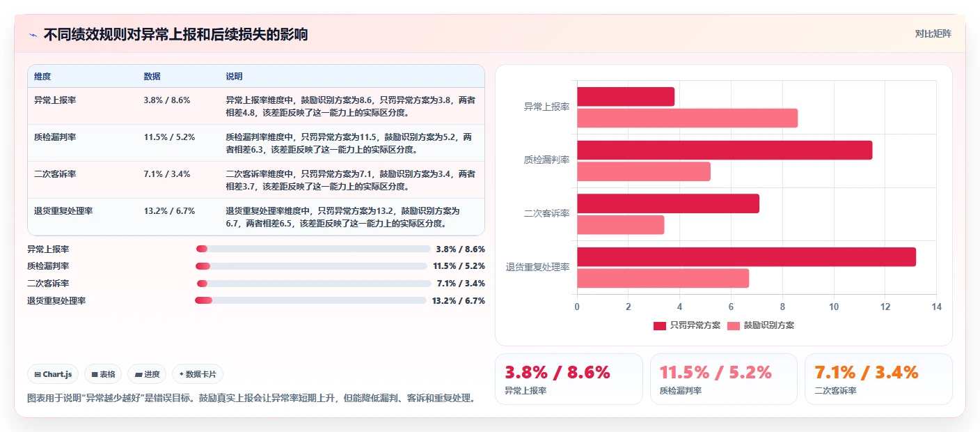
Task: Open the 异常上报率 stat card
Action: coord(569,379)
